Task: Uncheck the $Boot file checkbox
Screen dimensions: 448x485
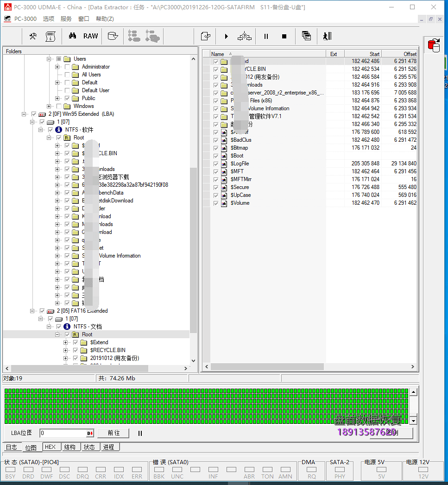Action: pos(215,156)
